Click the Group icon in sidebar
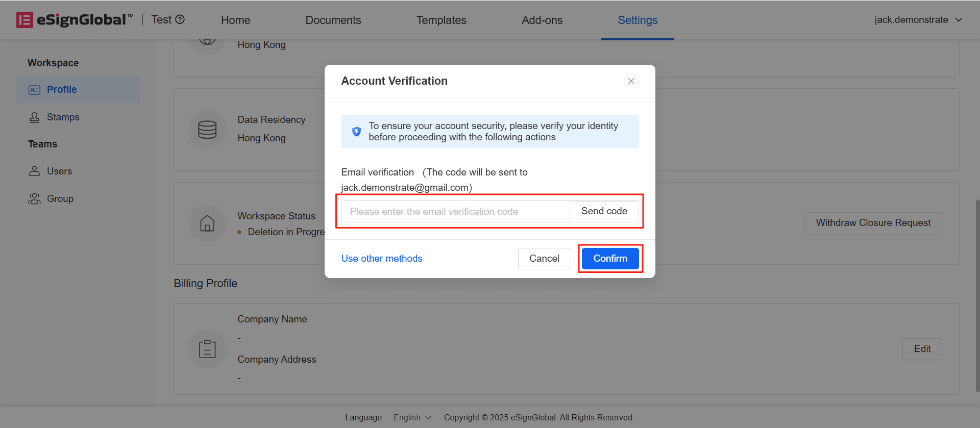Viewport: 980px width, 428px height. coord(34,199)
